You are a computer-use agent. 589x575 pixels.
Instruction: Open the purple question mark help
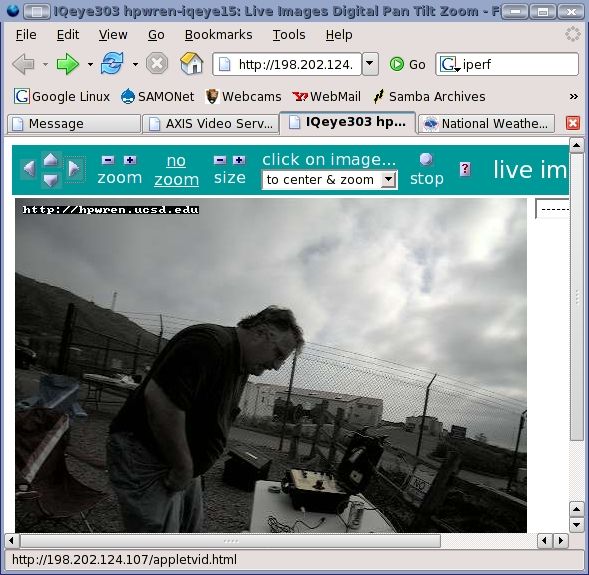[465, 169]
